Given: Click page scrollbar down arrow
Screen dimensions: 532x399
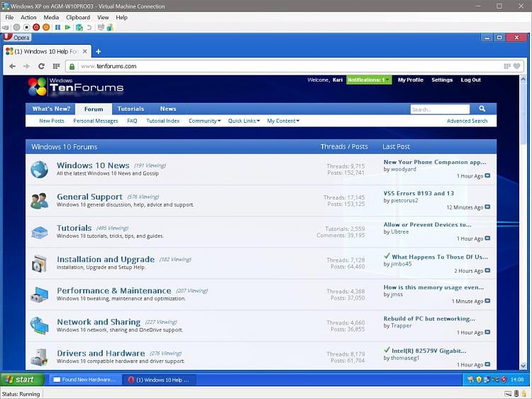Looking at the screenshot, I should click(x=523, y=366).
